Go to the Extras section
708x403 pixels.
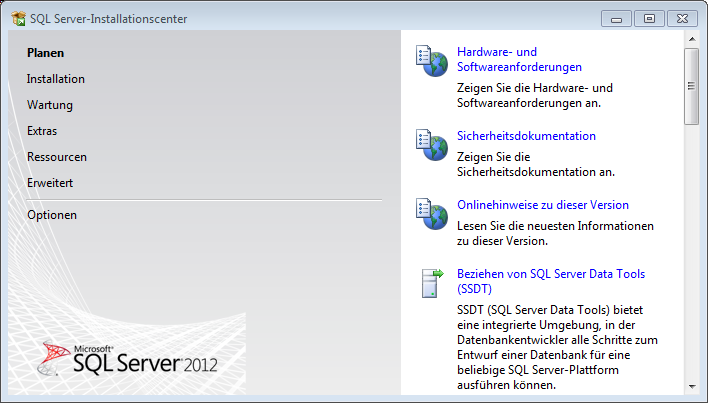click(x=42, y=131)
